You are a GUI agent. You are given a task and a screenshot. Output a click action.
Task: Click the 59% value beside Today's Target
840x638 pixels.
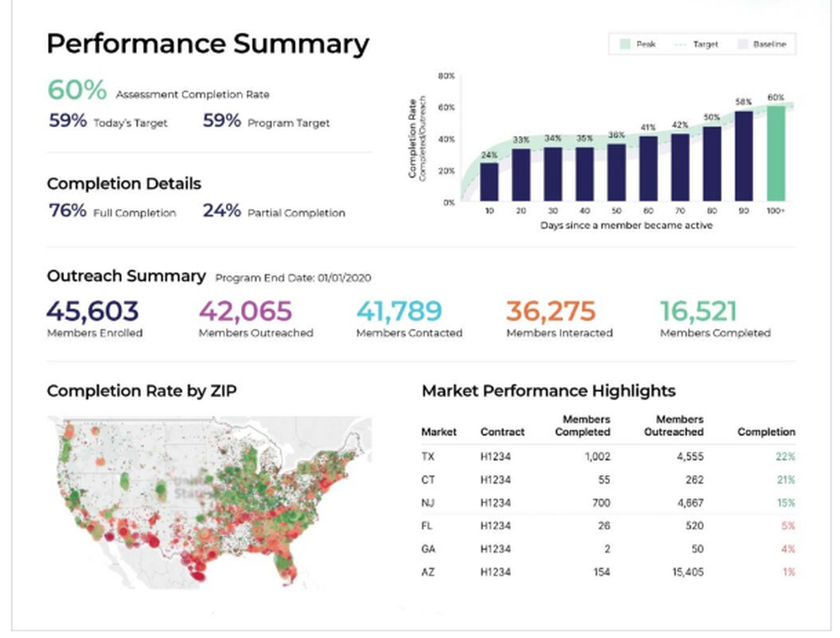(67, 120)
